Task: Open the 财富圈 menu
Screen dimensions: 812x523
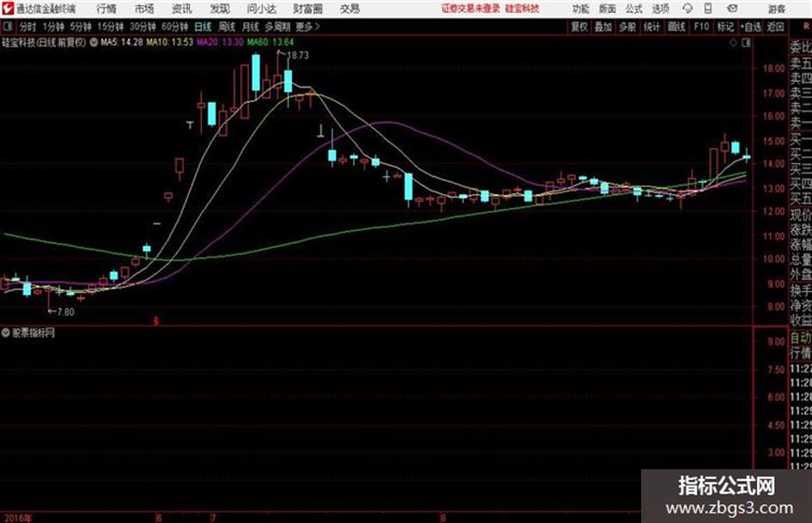Action: 308,9
